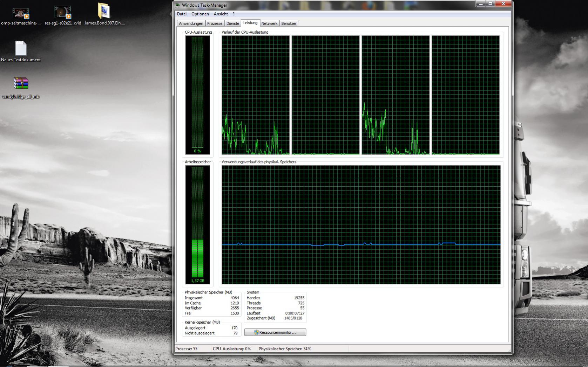Open the Datei menu
Image resolution: width=588 pixels, height=367 pixels.
(x=182, y=14)
